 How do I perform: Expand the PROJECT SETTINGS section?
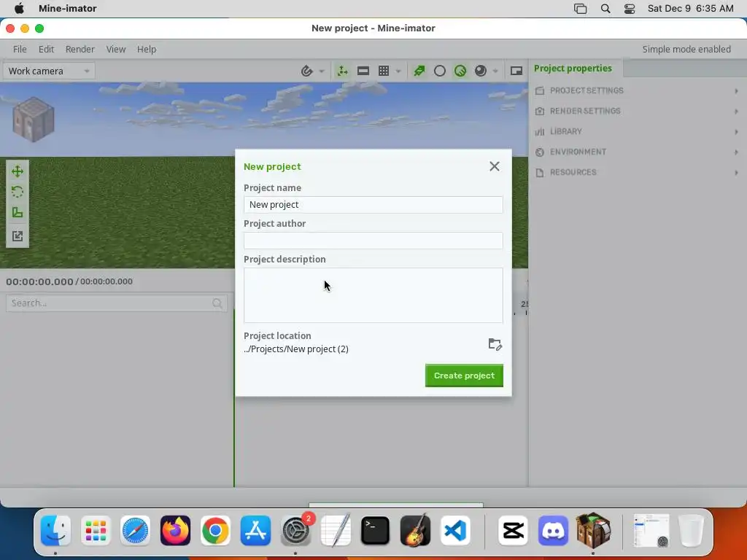[x=638, y=90]
